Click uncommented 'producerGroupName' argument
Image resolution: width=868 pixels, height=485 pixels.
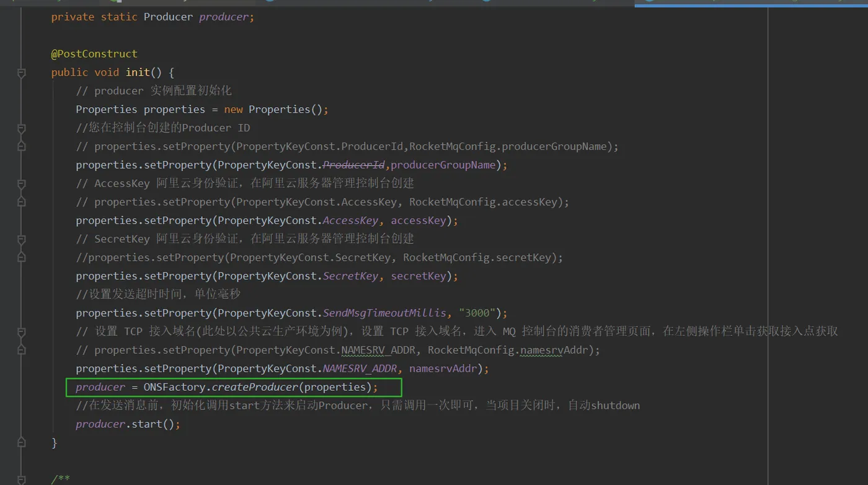pos(443,165)
